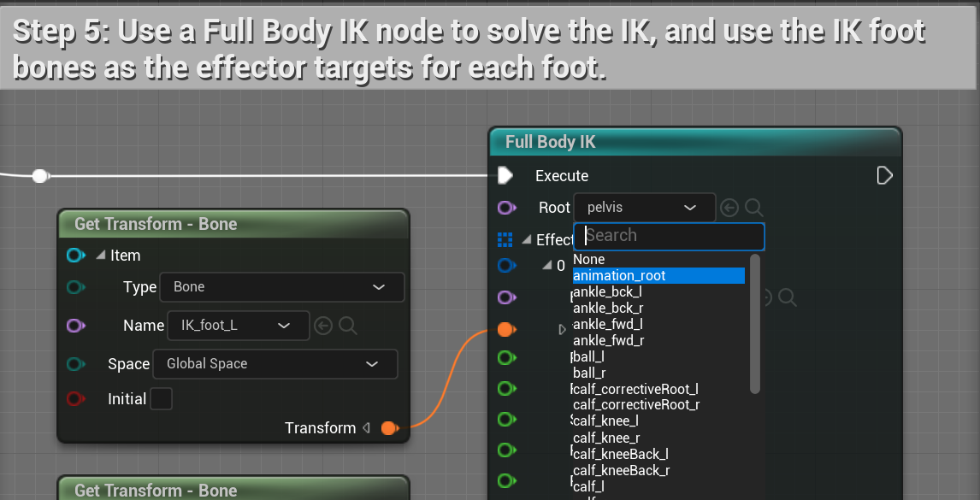The width and height of the screenshot is (980, 500).
Task: Click the purple pin below effector 0
Action: point(506,297)
